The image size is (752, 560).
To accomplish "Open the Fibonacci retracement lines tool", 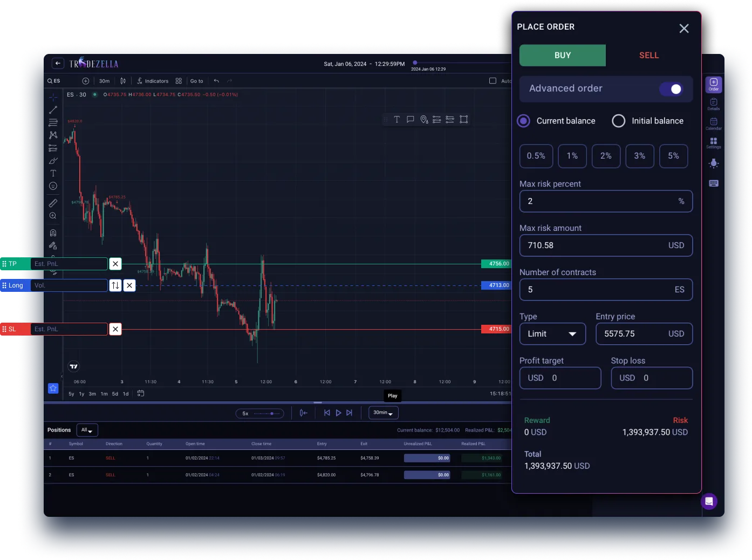I will [53, 122].
